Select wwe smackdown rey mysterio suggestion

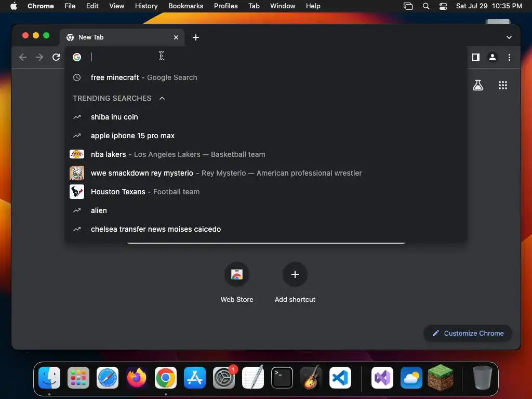pos(266,173)
